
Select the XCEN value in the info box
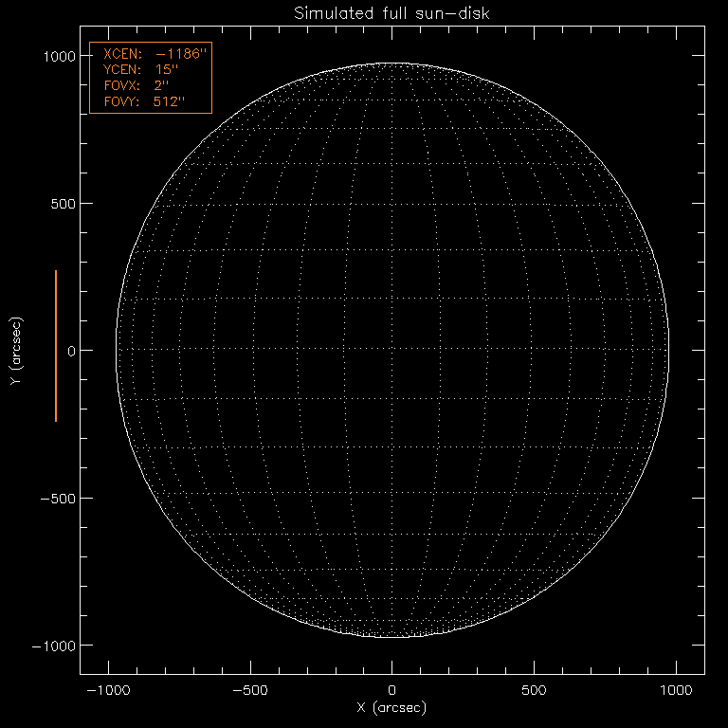(x=180, y=55)
